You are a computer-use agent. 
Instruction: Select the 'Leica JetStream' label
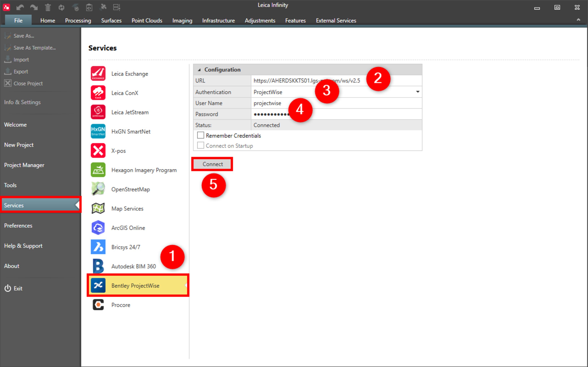[x=130, y=112]
